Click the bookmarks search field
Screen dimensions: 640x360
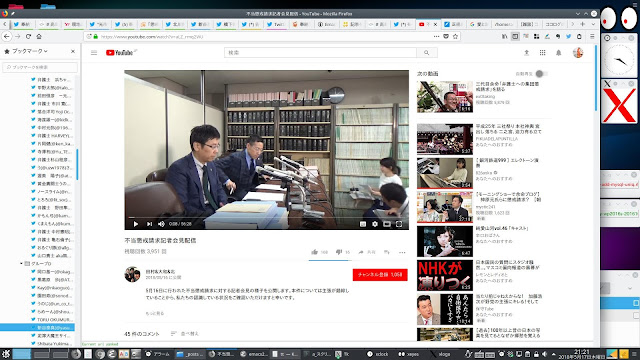click(x=40, y=67)
